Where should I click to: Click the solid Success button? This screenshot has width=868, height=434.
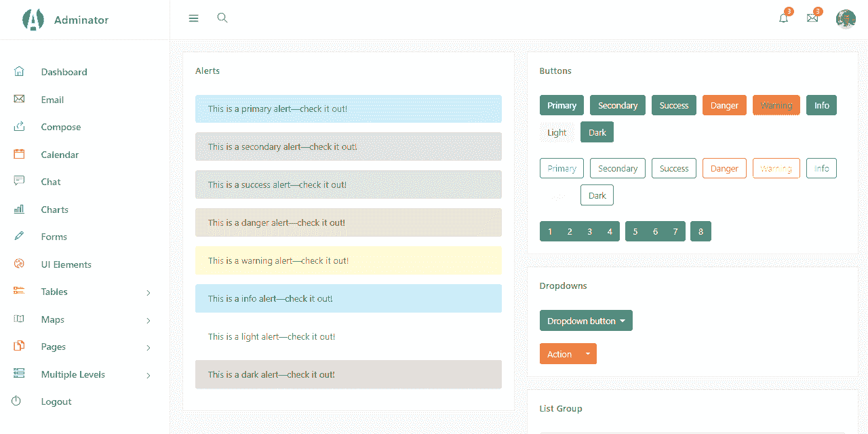(674, 105)
